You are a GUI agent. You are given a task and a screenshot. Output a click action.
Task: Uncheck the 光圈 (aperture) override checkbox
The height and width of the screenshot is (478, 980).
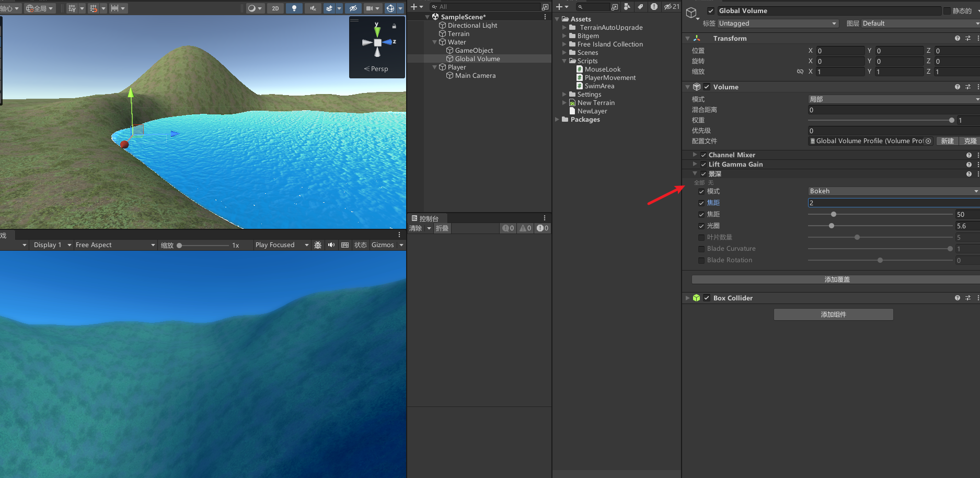(x=701, y=226)
